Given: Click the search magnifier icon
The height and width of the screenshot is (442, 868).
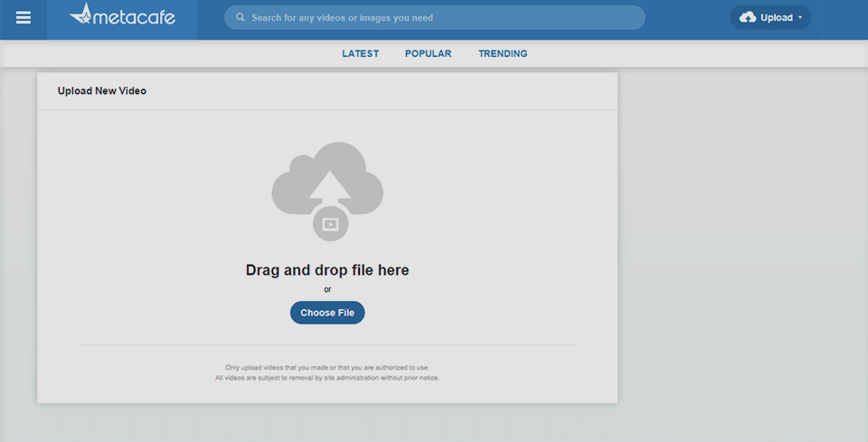Looking at the screenshot, I should [x=241, y=17].
